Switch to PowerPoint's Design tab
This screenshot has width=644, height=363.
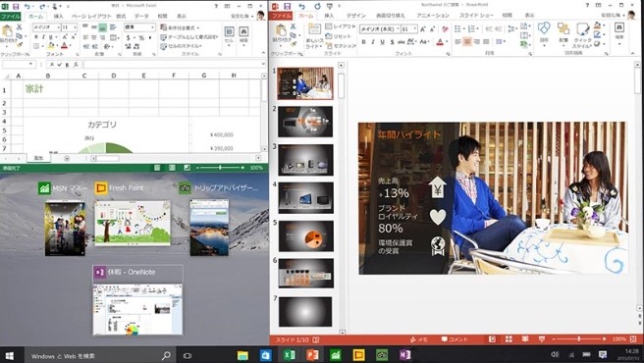pos(355,16)
